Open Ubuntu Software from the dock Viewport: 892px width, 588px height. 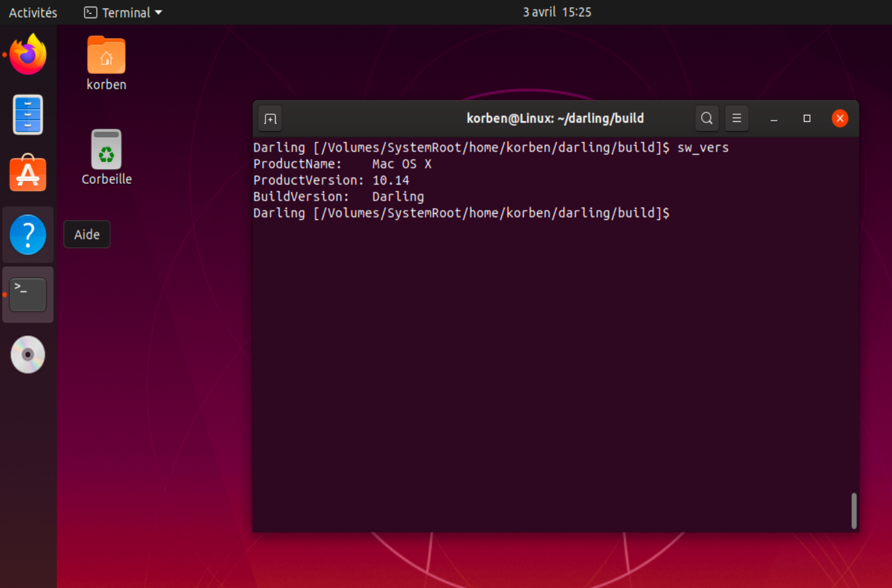point(28,173)
